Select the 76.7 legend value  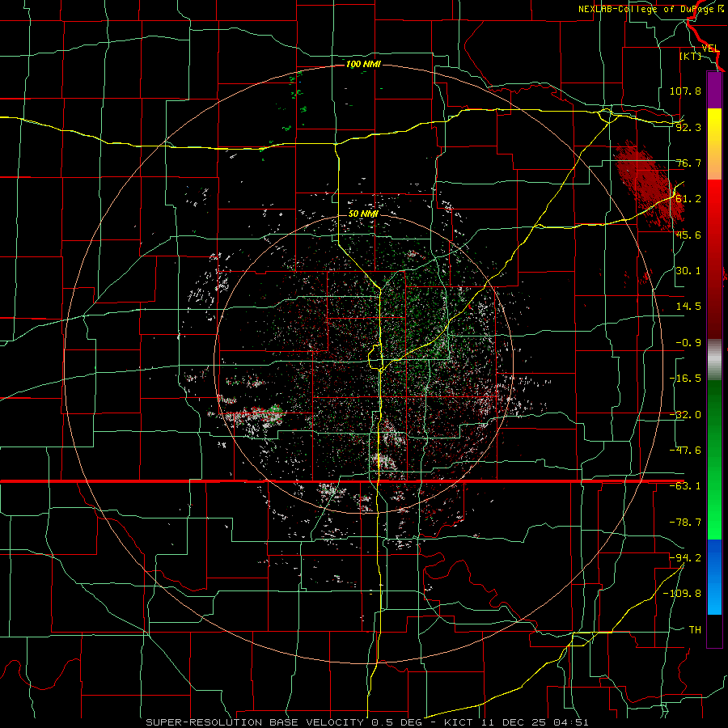click(688, 163)
